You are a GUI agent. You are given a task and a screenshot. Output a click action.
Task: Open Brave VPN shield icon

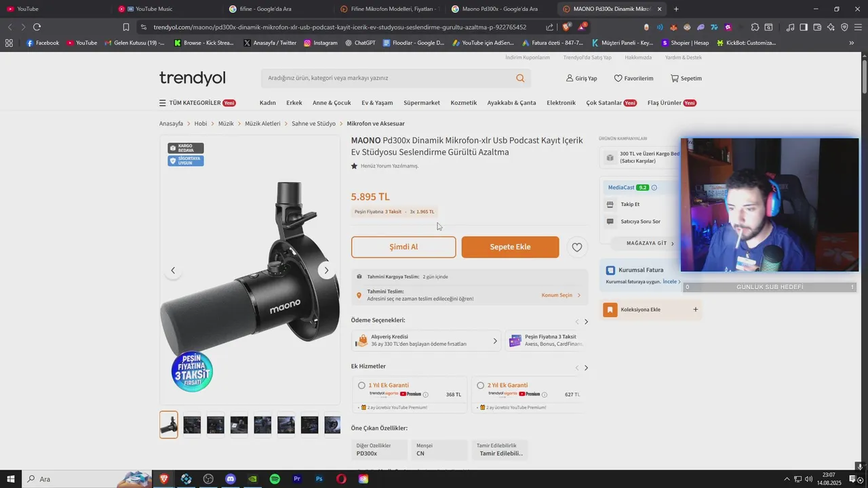click(844, 27)
